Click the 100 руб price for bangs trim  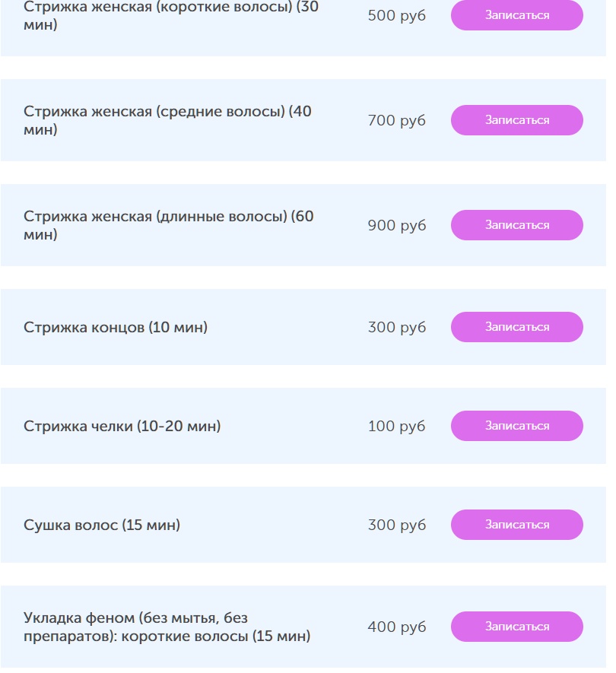[x=397, y=426]
